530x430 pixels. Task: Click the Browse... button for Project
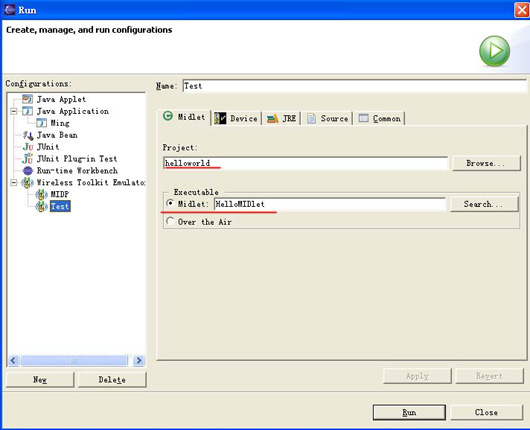(x=486, y=163)
